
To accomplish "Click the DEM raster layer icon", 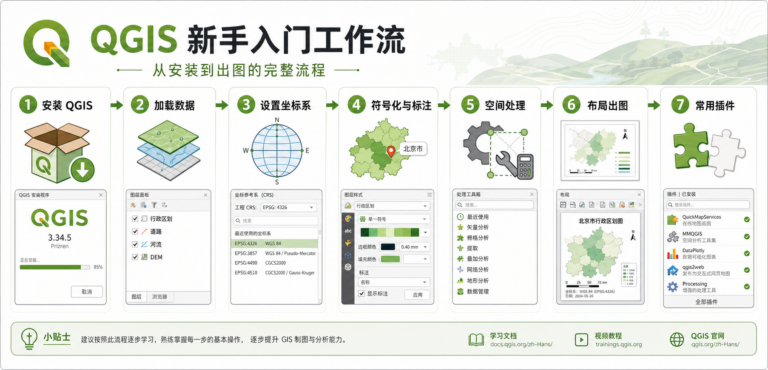I will tap(144, 257).
